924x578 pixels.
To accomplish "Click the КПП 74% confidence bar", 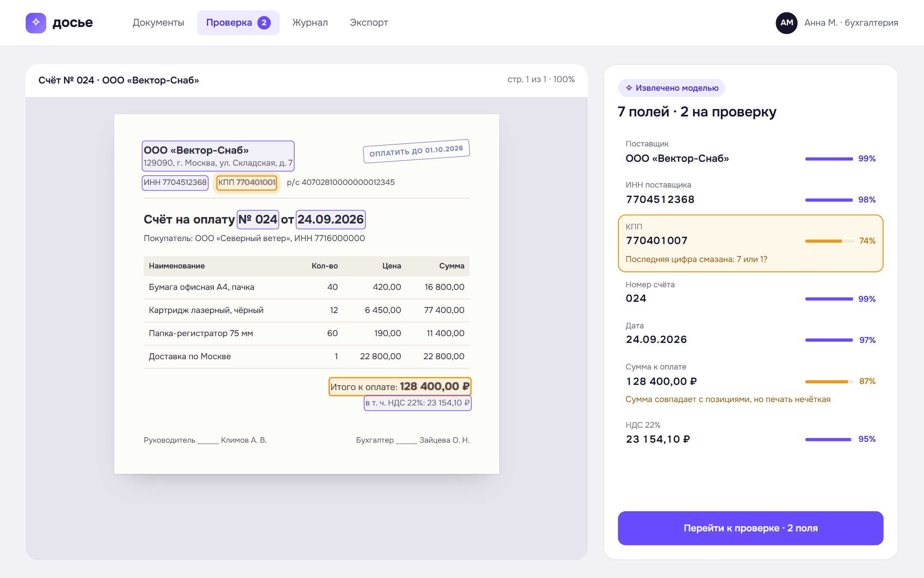I will [x=829, y=241].
